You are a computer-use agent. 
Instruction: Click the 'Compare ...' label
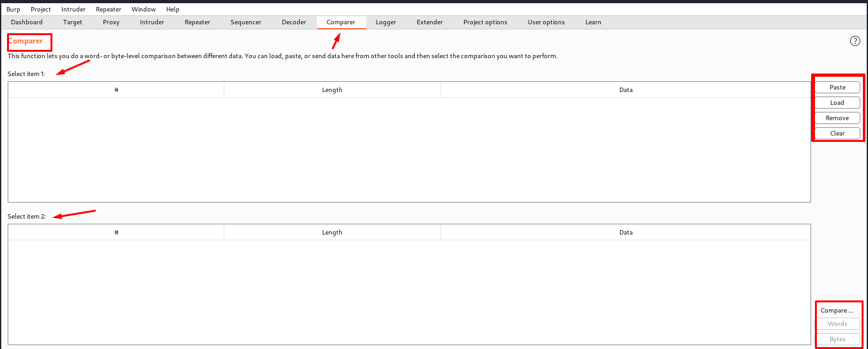click(837, 311)
